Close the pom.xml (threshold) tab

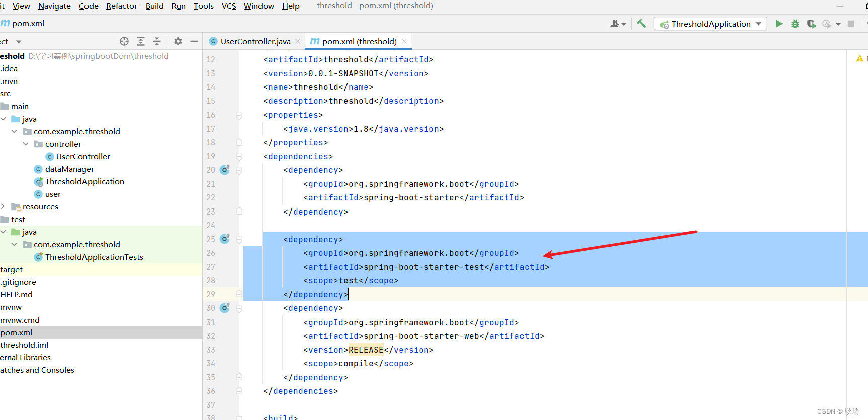[x=404, y=41]
